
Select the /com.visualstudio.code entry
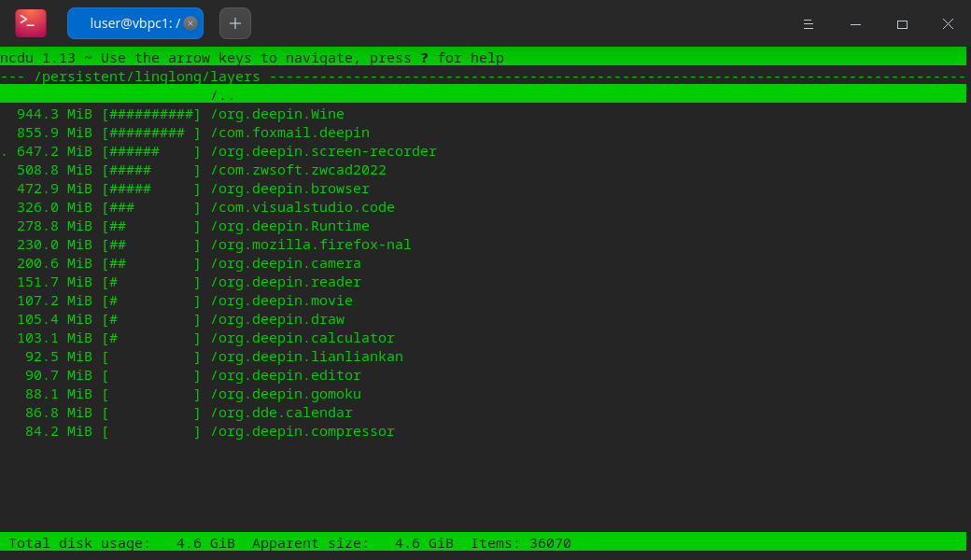tap(303, 207)
